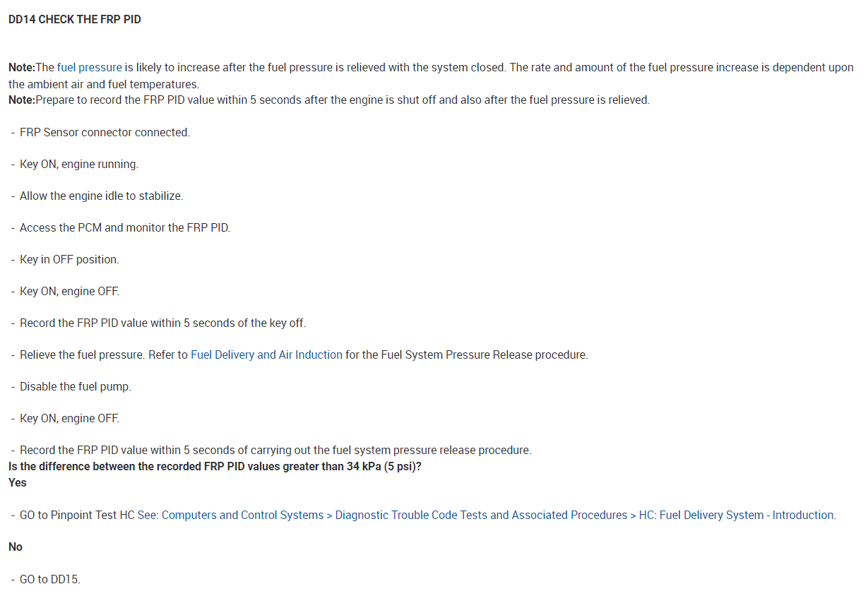868x596 pixels.
Task: Open the Fuel Delivery and Air Induction link
Action: 266,354
